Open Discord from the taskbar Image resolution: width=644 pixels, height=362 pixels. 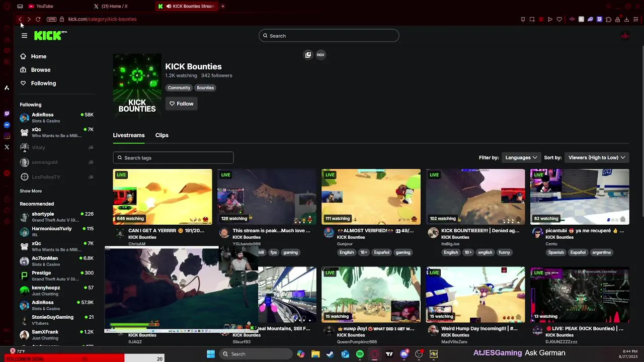[x=404, y=354]
